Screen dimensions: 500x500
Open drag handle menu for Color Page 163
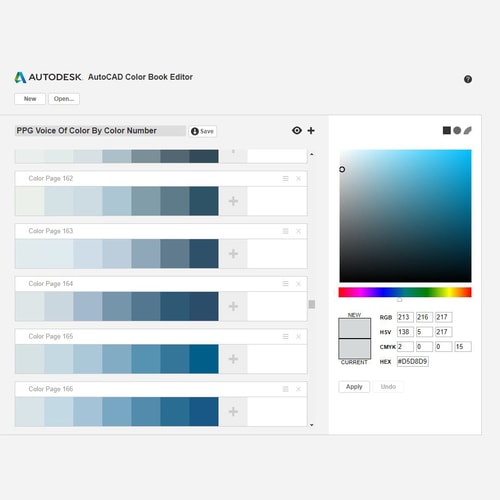[285, 231]
